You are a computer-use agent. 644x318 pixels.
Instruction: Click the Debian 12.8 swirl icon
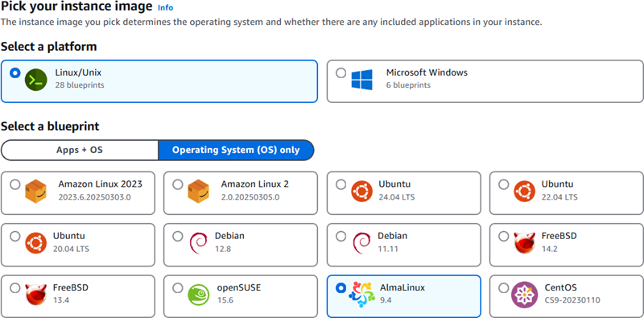click(198, 243)
